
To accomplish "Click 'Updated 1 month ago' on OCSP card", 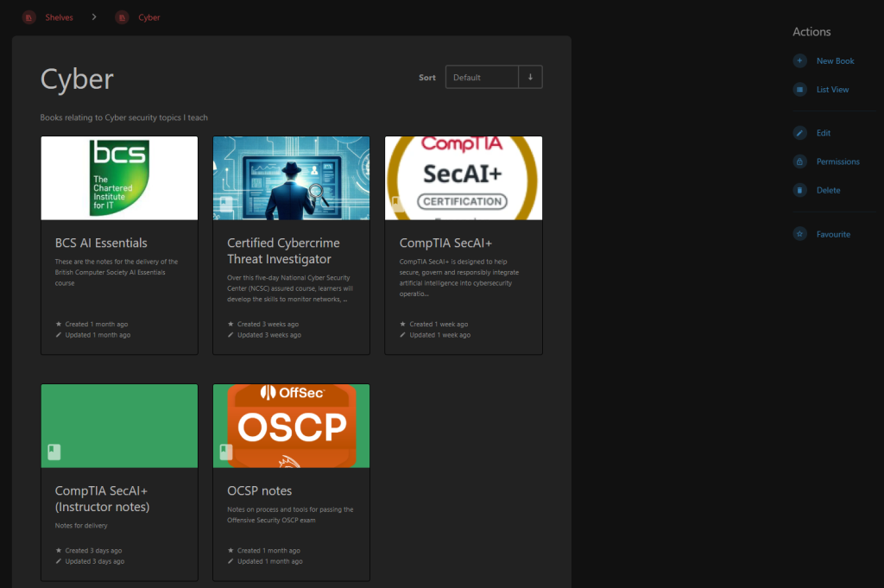I will [270, 561].
